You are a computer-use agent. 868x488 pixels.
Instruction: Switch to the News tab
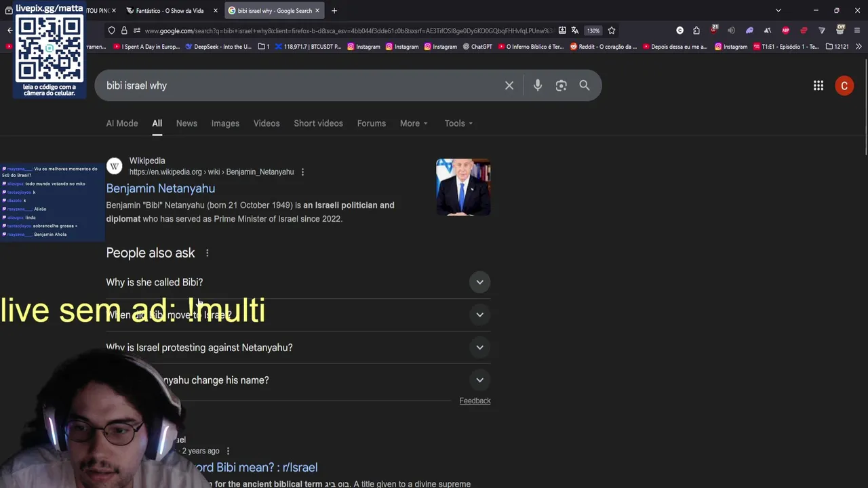click(186, 123)
